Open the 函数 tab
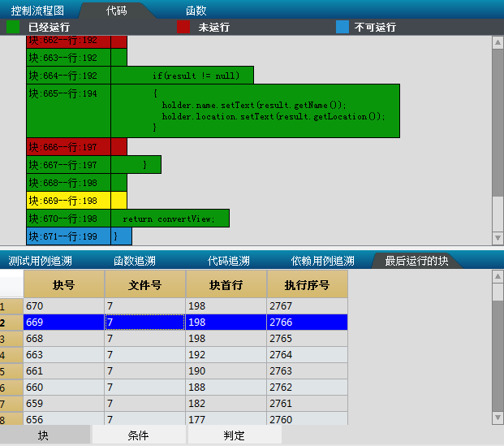Viewport: 504px width, 446px height. (x=196, y=11)
